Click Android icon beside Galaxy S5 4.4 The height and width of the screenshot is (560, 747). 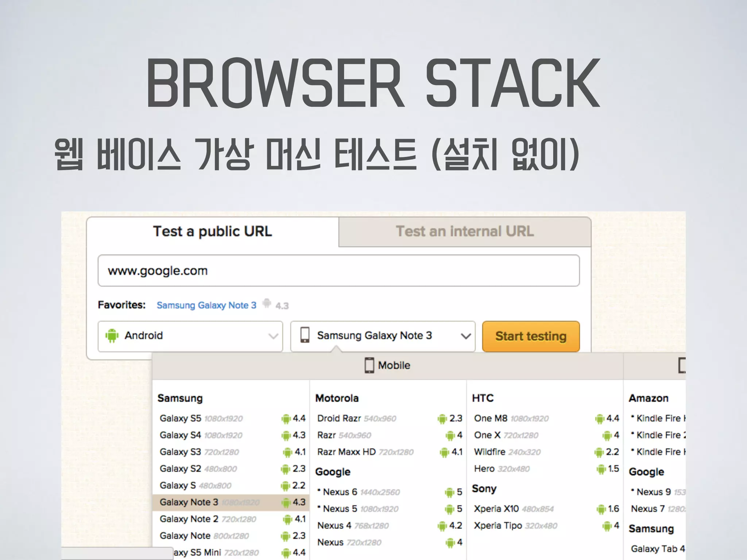pyautogui.click(x=286, y=419)
